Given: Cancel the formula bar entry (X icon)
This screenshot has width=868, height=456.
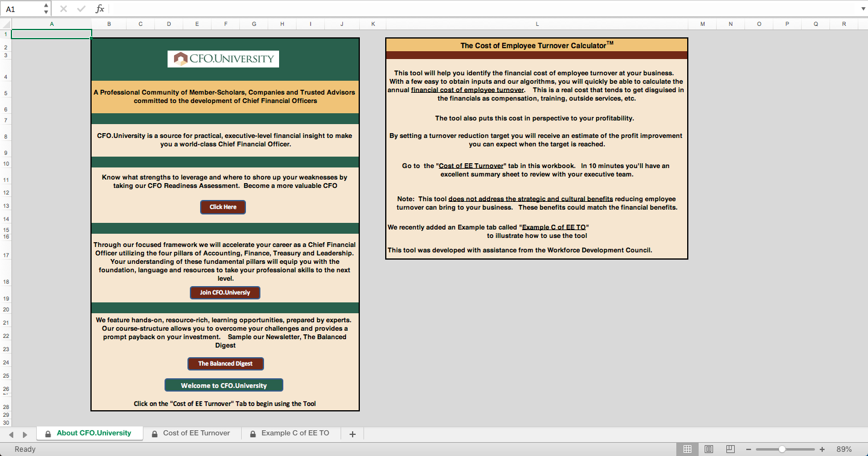Looking at the screenshot, I should (x=63, y=9).
